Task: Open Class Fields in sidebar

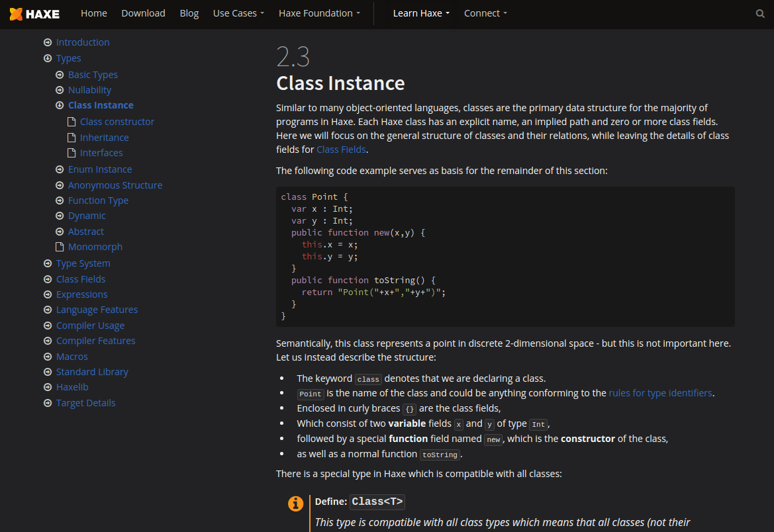Action: pyautogui.click(x=81, y=279)
